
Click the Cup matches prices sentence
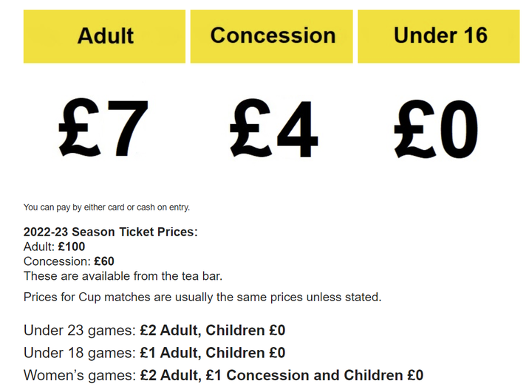tap(202, 298)
